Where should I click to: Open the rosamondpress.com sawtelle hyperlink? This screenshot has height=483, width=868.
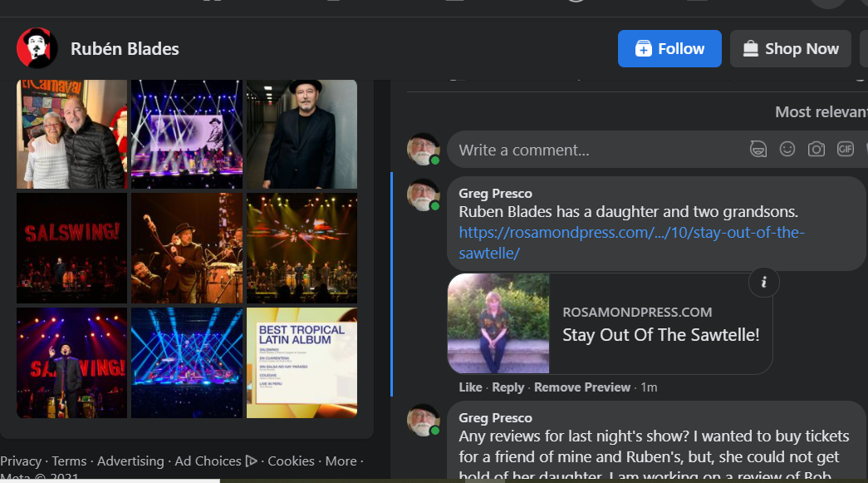[631, 243]
